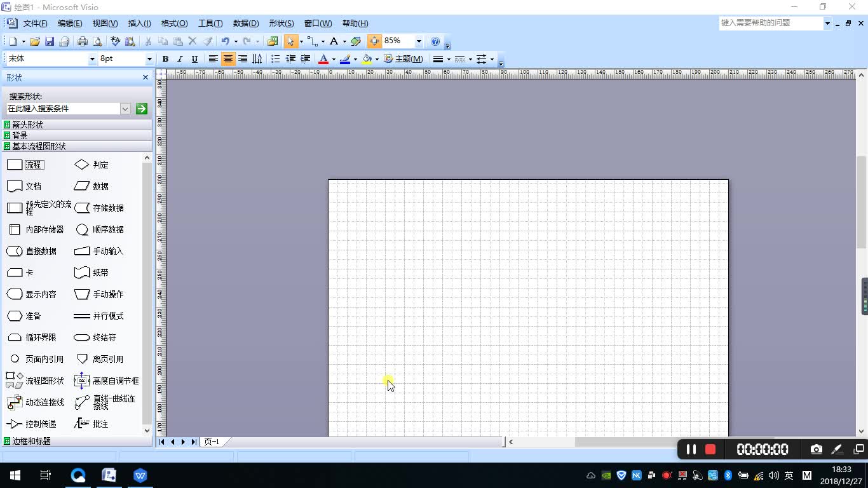Pick the 流程 process shape from the stencil
Screen dimensions: 868x488
tap(14, 164)
